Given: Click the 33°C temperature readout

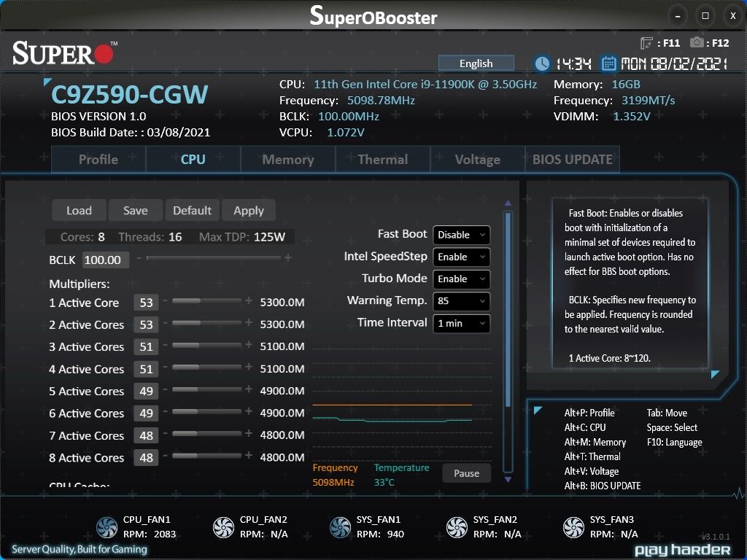Looking at the screenshot, I should coord(384,483).
